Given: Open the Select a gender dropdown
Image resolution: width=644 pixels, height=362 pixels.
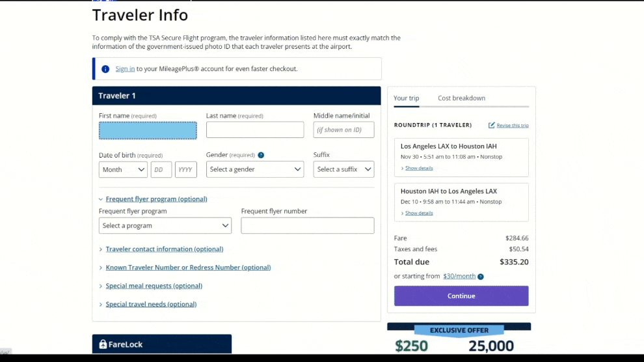Looking at the screenshot, I should click(255, 169).
